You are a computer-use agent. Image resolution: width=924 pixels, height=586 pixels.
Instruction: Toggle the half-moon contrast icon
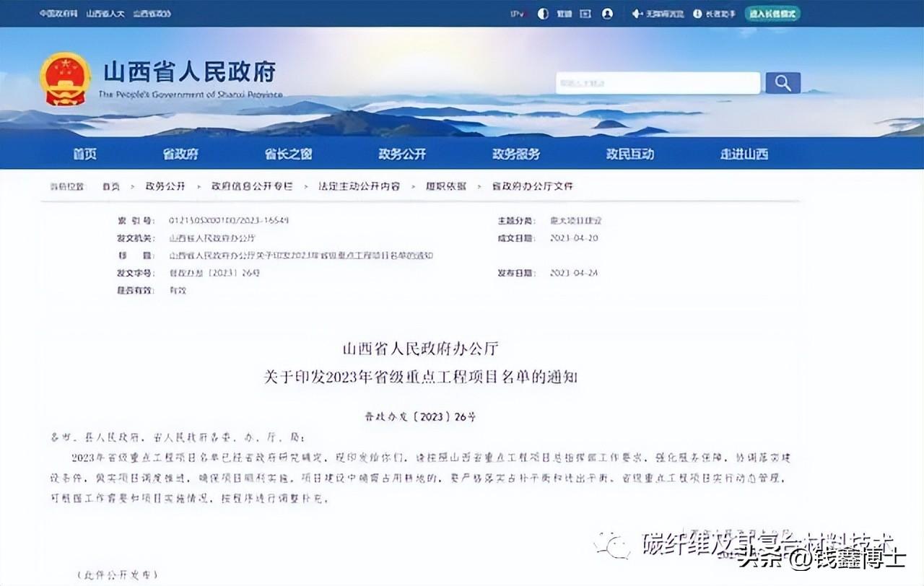543,14
